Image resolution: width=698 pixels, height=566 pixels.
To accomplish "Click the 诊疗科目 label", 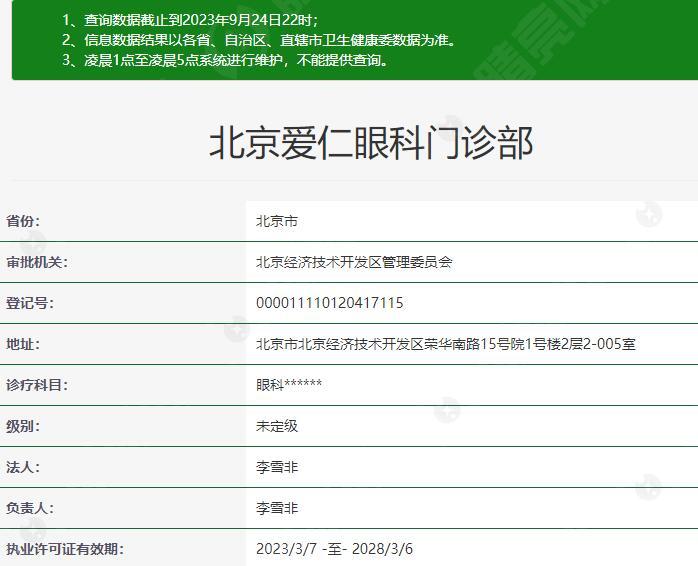I will (x=37, y=385).
